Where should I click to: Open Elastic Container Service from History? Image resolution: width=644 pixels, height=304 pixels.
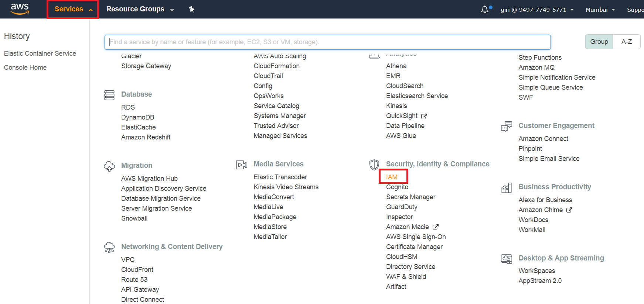point(40,53)
